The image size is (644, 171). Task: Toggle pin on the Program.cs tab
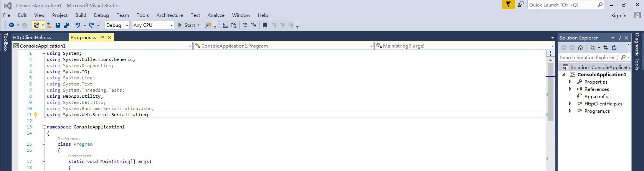tap(102, 38)
